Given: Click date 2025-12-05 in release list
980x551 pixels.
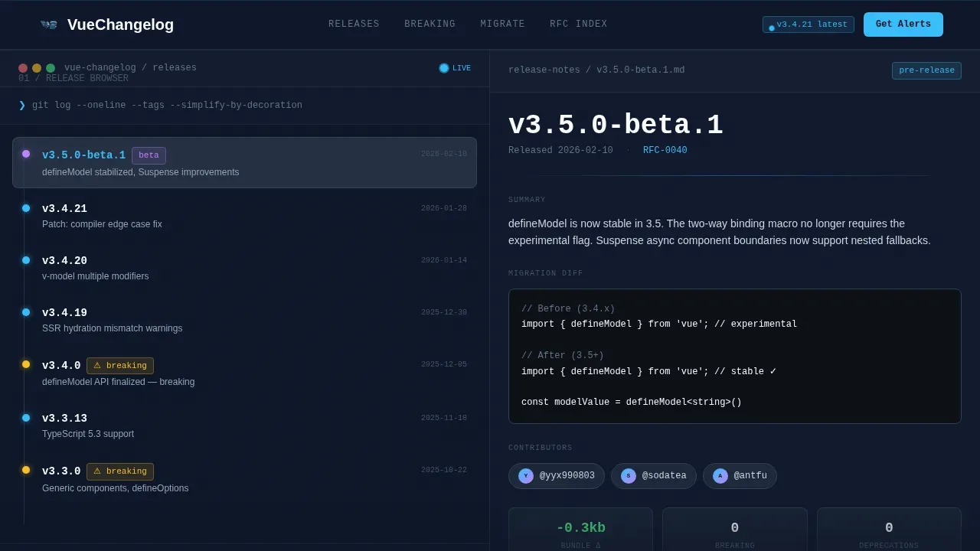Looking at the screenshot, I should [x=444, y=364].
